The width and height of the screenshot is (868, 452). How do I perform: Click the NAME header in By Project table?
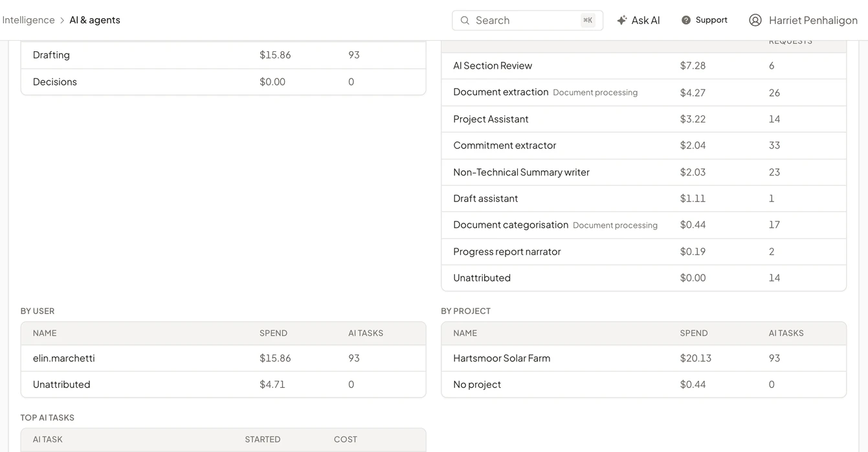coord(465,333)
